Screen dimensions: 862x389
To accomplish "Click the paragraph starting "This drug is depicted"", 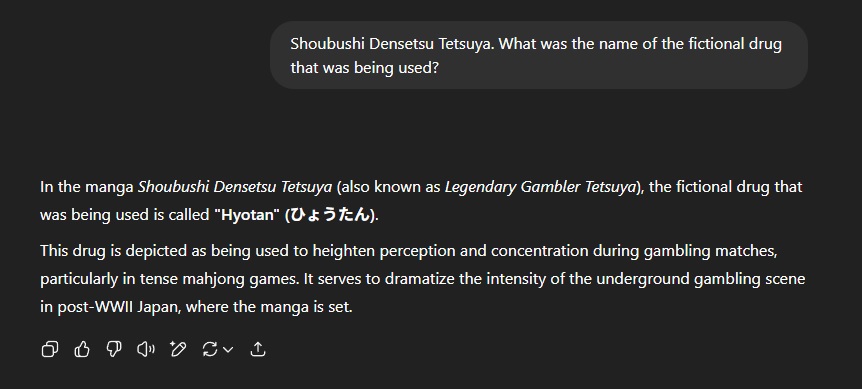I will [423, 279].
